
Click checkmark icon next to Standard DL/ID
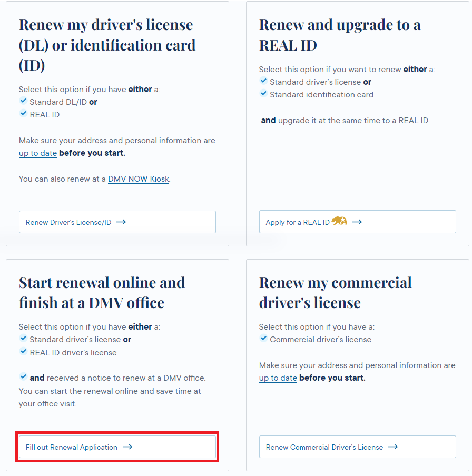pos(23,101)
